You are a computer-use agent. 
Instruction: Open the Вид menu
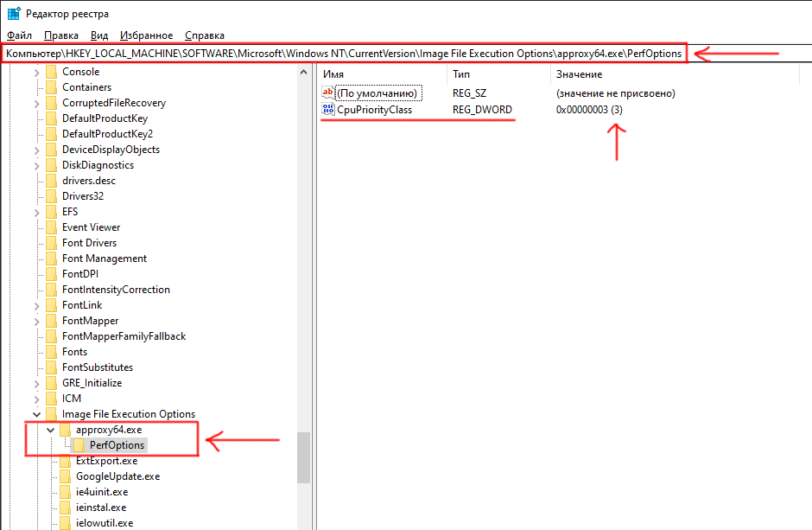(99, 35)
